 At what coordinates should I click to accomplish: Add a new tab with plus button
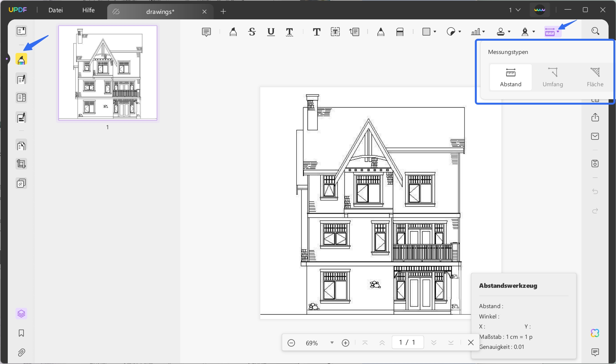[223, 12]
